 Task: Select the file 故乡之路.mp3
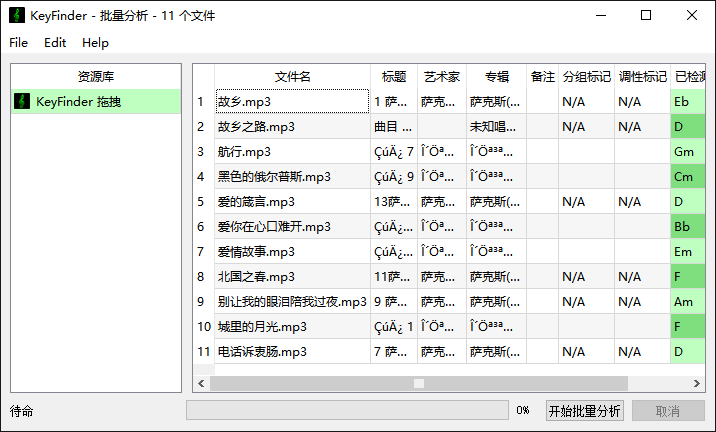pyautogui.click(x=256, y=127)
